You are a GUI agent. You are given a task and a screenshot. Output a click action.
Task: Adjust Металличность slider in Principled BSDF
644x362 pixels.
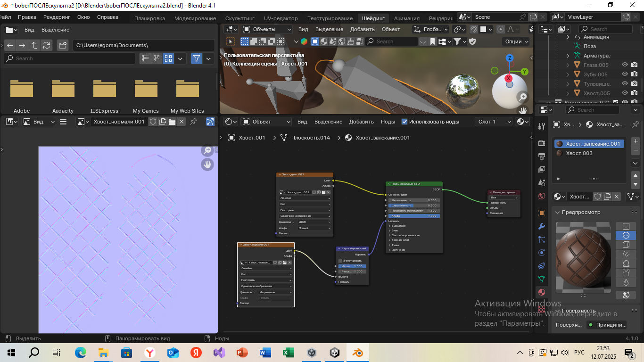click(x=413, y=200)
